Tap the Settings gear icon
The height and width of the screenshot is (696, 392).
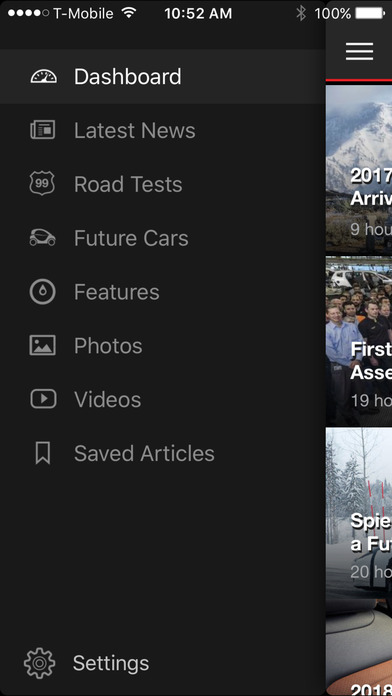click(40, 663)
